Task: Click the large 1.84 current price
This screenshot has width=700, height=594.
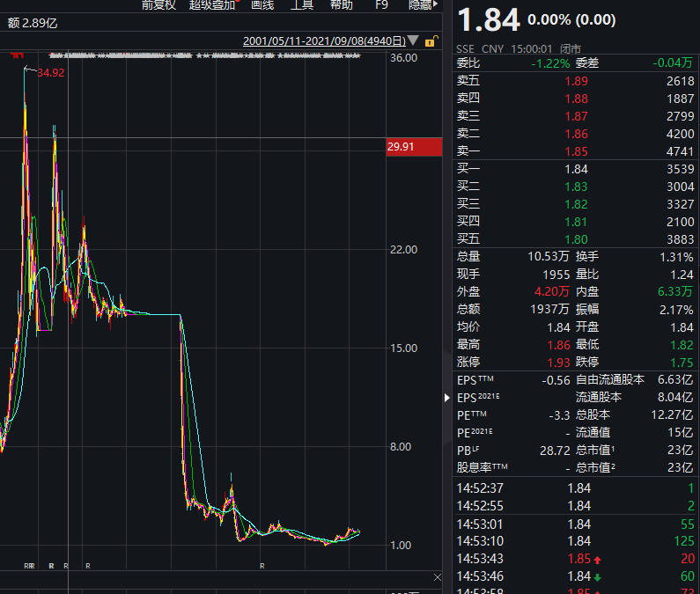Action: pyautogui.click(x=488, y=21)
